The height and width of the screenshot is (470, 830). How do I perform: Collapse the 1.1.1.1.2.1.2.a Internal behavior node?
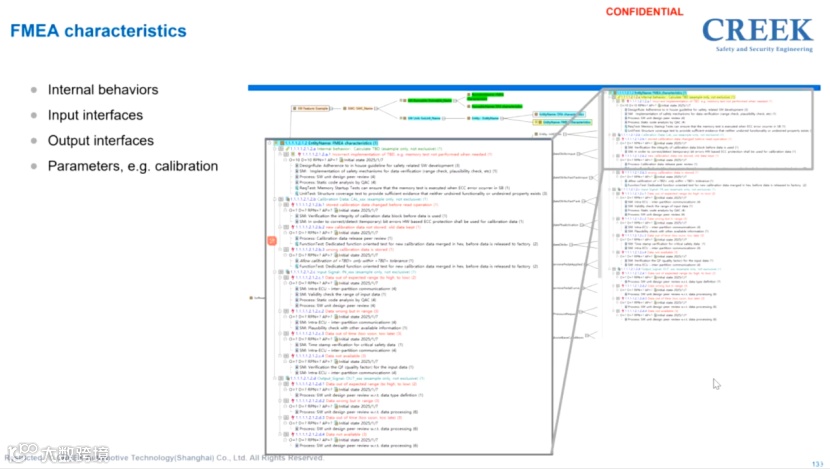[275, 149]
